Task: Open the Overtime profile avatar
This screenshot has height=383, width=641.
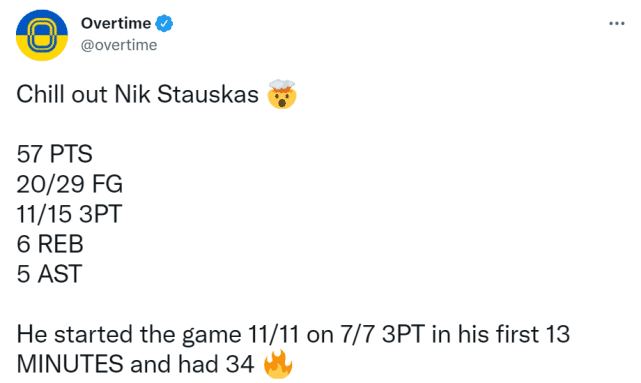Action: [42, 35]
